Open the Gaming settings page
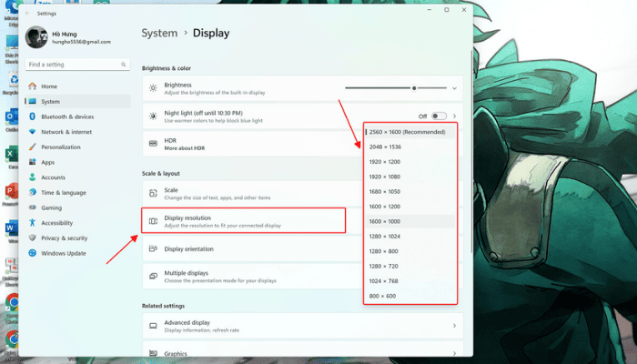The width and height of the screenshot is (637, 364). [x=51, y=207]
